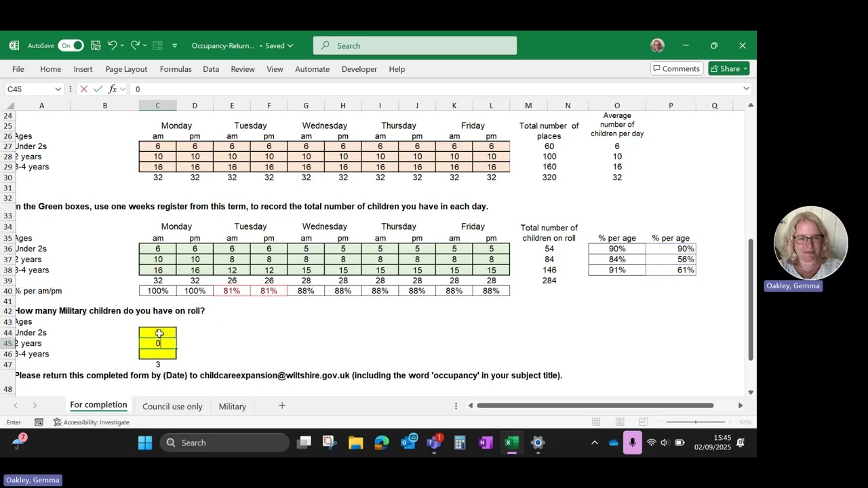The image size is (868, 488).
Task: Open Microsoft Teams from the taskbar
Action: coord(434,443)
